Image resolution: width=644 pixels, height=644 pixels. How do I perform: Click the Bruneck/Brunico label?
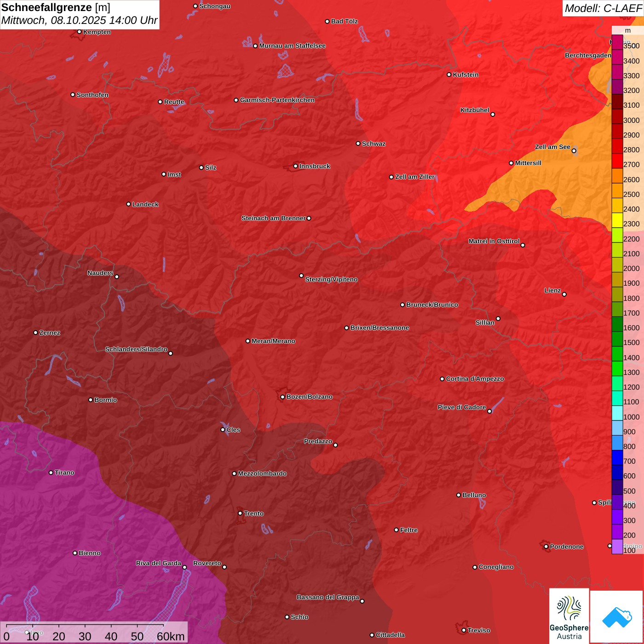[x=432, y=305]
